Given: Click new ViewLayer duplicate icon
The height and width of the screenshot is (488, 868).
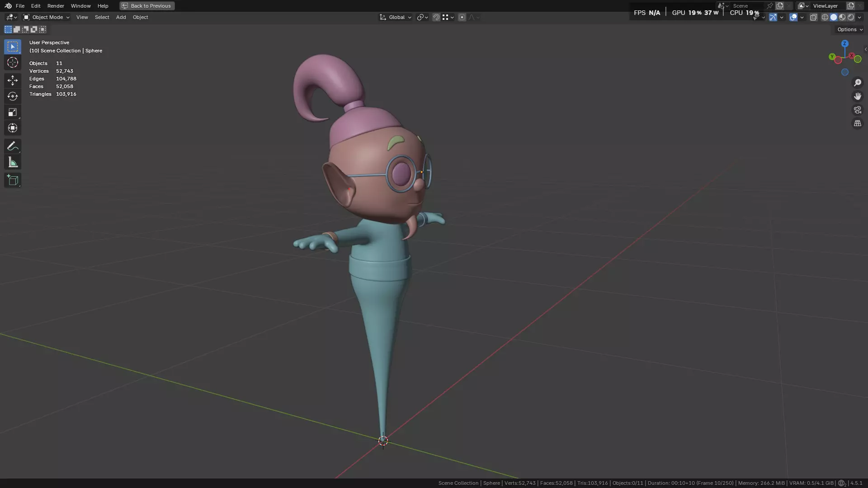Looking at the screenshot, I should coord(851,6).
